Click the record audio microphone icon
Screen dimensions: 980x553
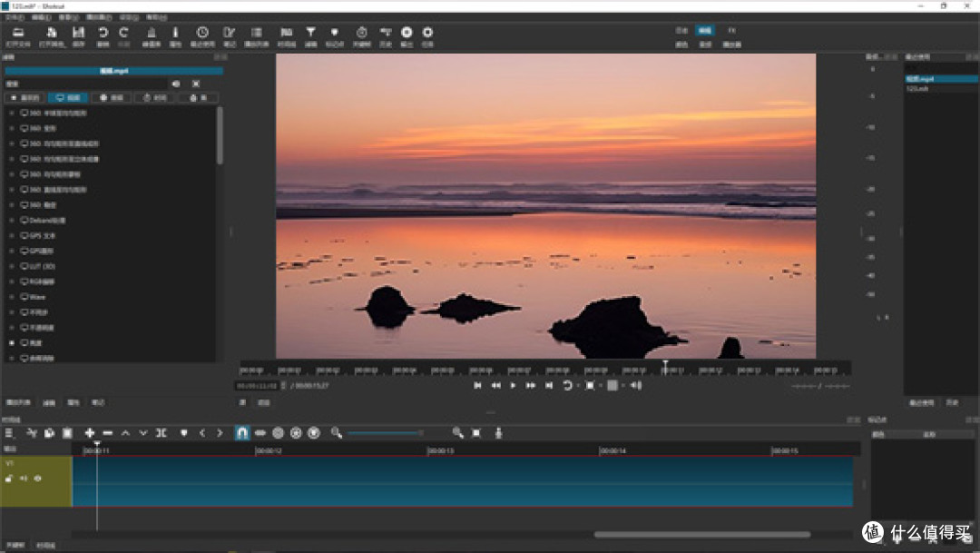[498, 433]
